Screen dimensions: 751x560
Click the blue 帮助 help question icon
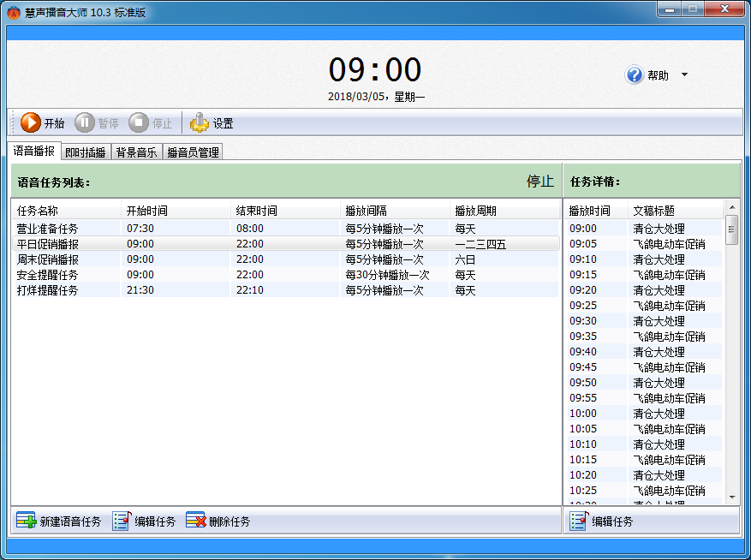(635, 74)
